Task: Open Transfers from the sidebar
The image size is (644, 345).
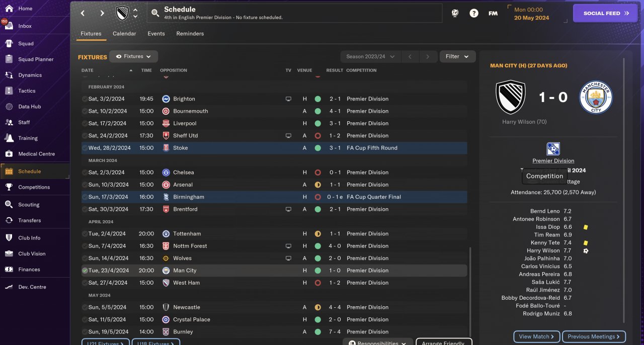Action: [x=9, y=220]
